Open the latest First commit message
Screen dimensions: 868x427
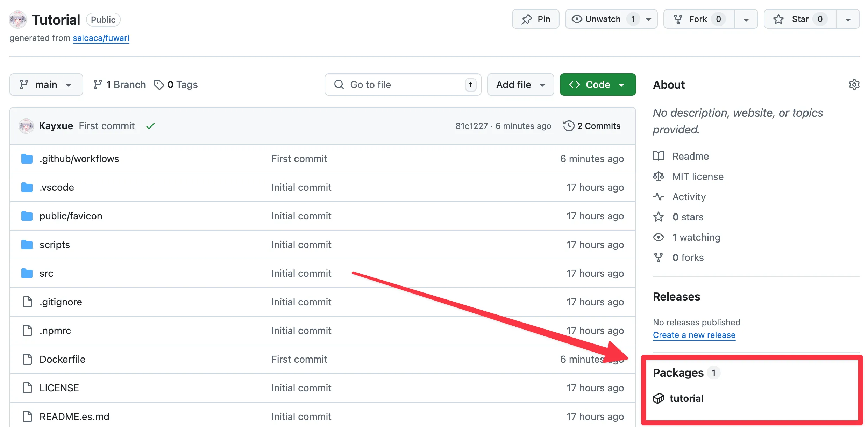[x=107, y=126]
